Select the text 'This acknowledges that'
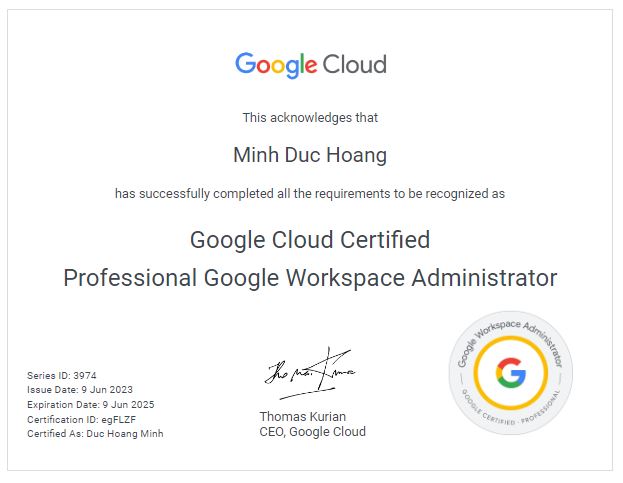The width and height of the screenshot is (623, 483). click(x=310, y=118)
